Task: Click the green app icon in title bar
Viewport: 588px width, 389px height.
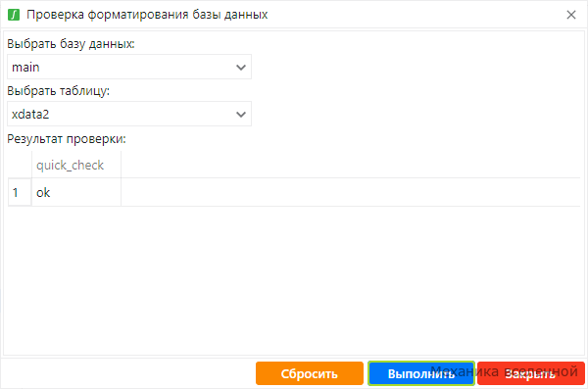Action: [14, 15]
